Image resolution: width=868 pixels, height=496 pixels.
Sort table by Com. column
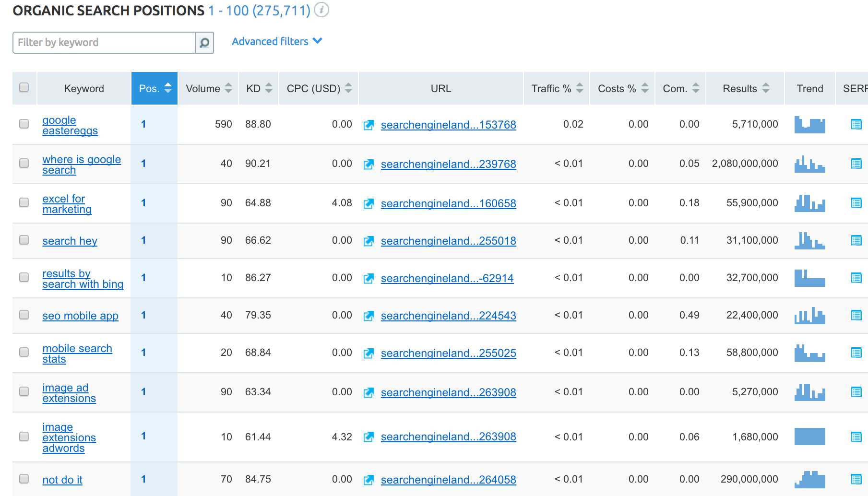681,88
